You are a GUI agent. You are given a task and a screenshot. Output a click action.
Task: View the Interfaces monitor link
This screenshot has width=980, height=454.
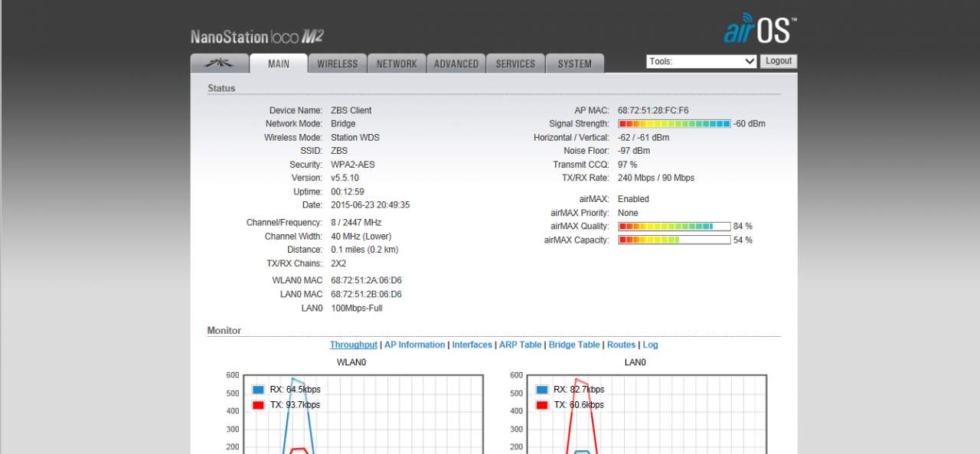[x=472, y=345]
